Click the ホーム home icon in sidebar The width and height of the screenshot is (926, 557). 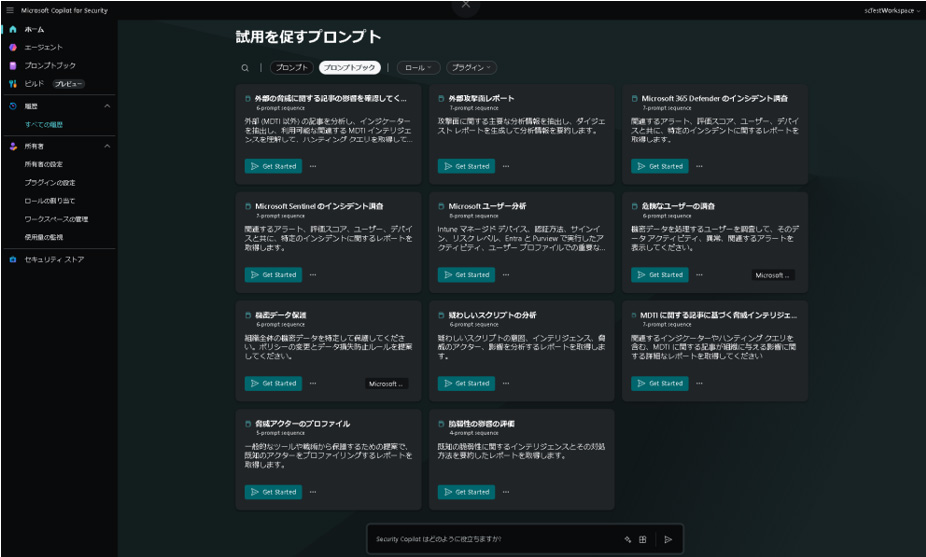[12, 29]
